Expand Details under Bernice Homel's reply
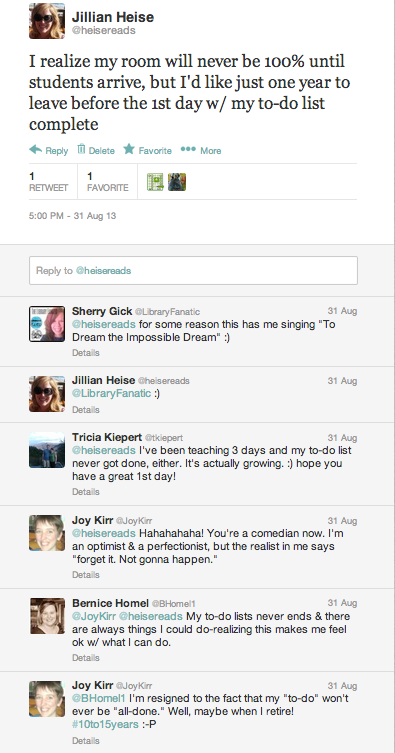This screenshot has height=753, width=395. (85, 657)
